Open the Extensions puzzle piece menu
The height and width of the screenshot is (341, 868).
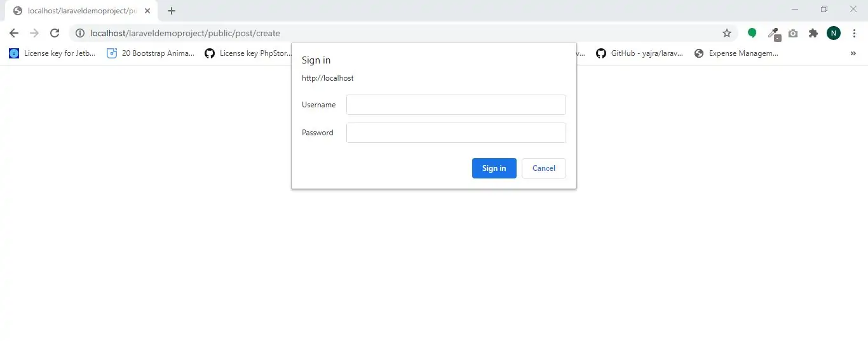point(813,33)
